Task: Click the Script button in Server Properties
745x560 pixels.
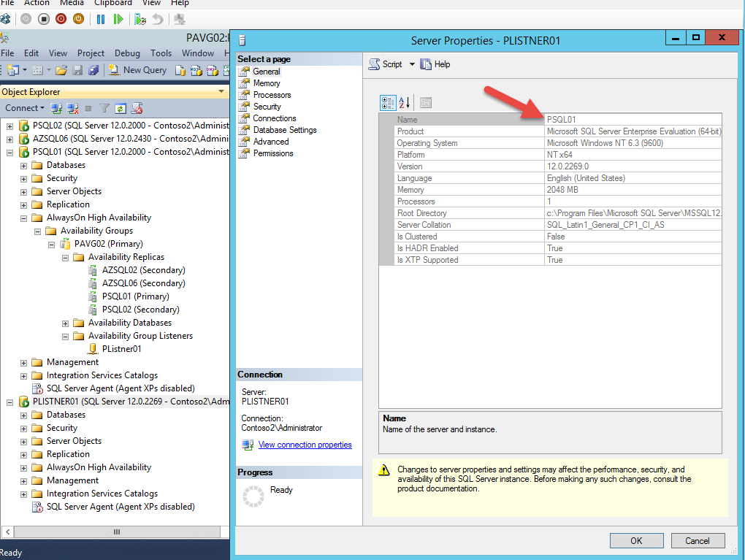Action: [x=386, y=64]
